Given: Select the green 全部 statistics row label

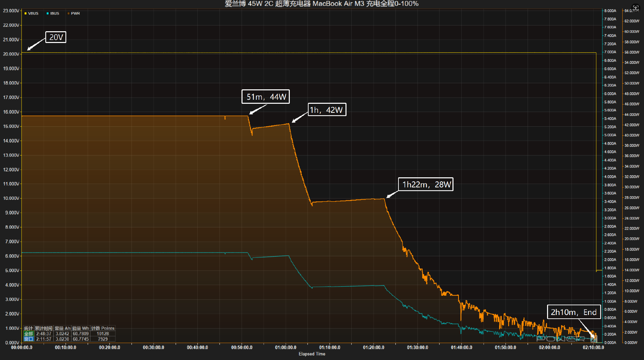Looking at the screenshot, I should tap(29, 334).
